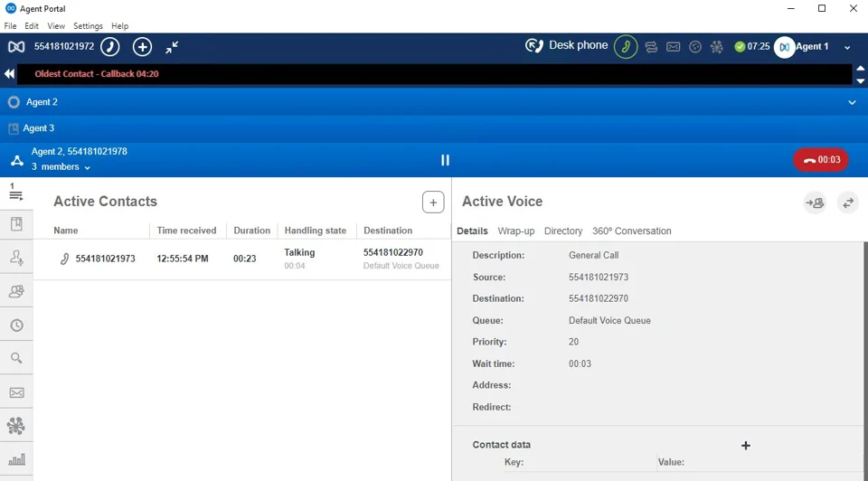Collapse ticker with the double left arrows
The height and width of the screenshot is (481, 868).
tap(9, 73)
